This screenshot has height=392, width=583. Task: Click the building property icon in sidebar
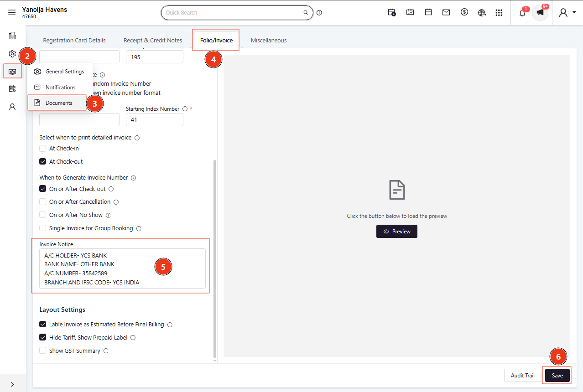(12, 36)
